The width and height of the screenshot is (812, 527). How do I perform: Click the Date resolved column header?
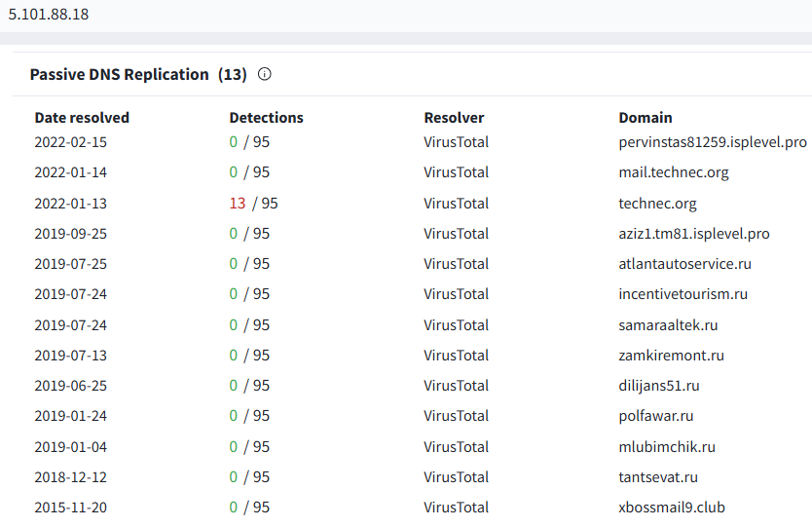pos(82,118)
